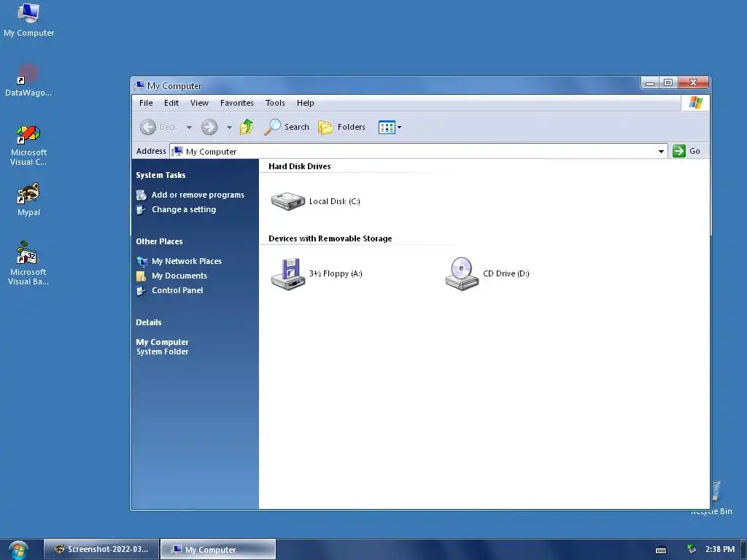Select the Local Disk (C:) drive
The image size is (747, 560).
click(315, 201)
